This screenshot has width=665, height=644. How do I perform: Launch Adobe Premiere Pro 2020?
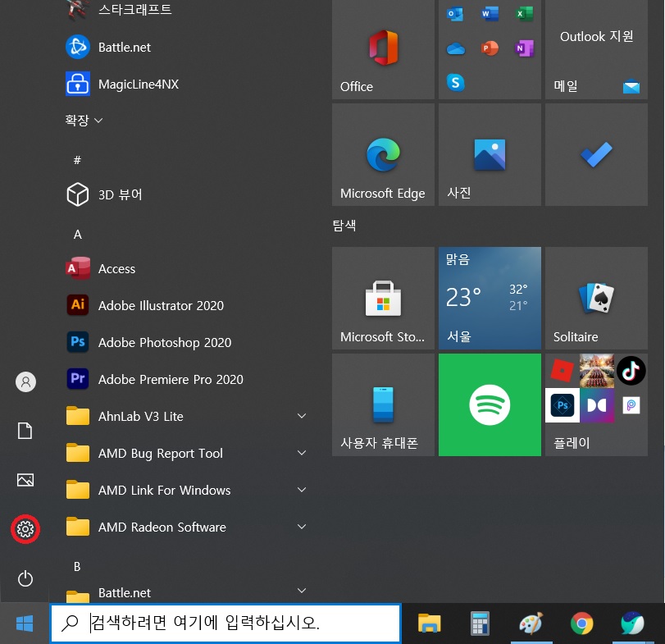(185, 379)
